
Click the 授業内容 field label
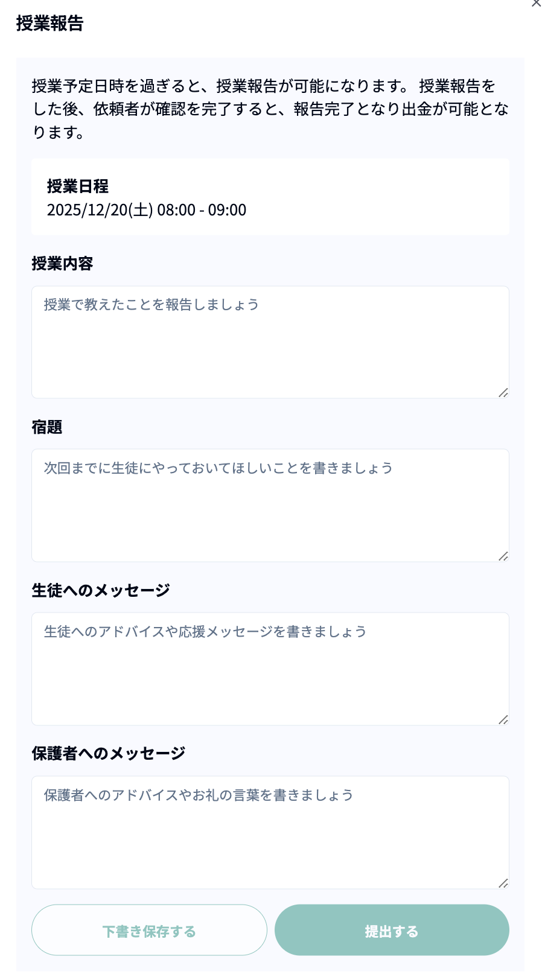pyautogui.click(x=62, y=264)
